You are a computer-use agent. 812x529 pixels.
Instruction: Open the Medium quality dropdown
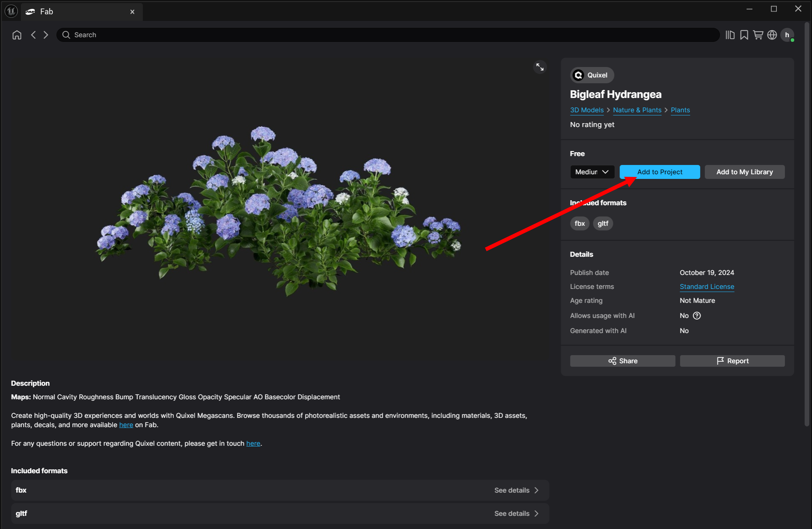(x=592, y=172)
